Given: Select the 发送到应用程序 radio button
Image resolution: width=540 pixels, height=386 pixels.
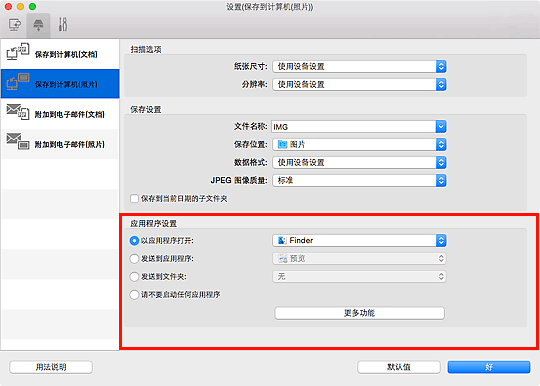Looking at the screenshot, I should tap(134, 259).
